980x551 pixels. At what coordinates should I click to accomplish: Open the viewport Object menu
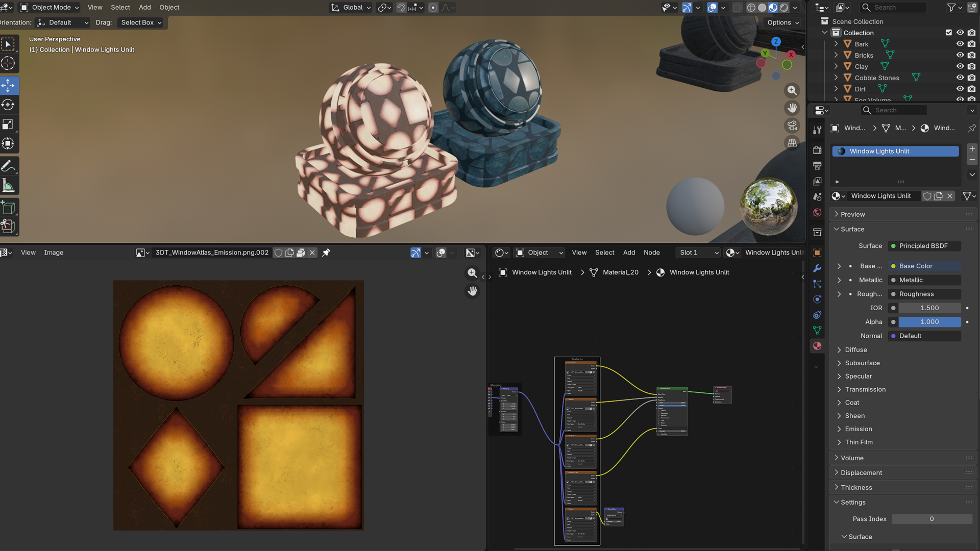click(x=169, y=8)
